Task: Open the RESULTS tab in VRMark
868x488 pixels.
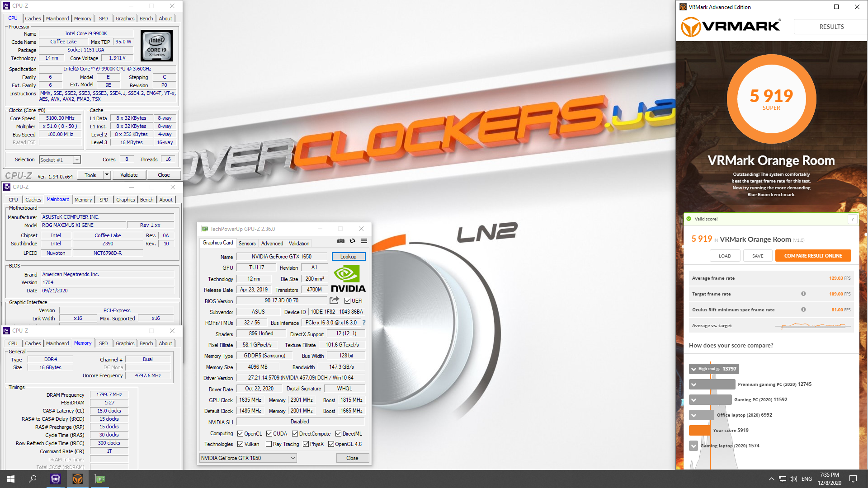Action: click(831, 27)
